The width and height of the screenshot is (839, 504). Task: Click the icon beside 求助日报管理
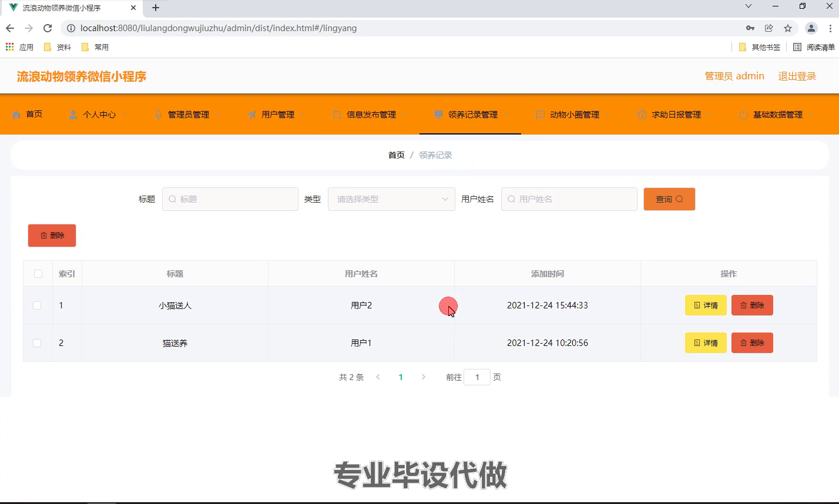coord(642,115)
